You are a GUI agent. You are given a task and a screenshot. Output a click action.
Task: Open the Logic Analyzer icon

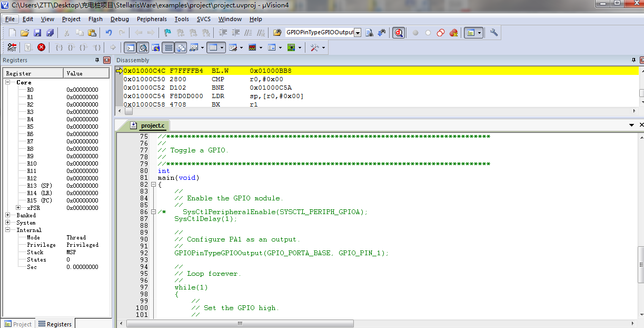252,47
